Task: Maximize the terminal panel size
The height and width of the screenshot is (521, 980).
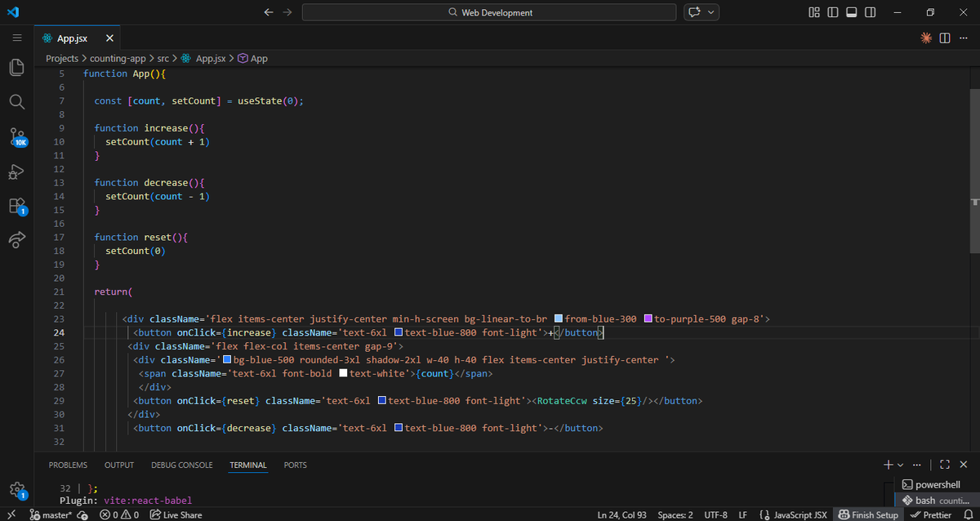Action: pos(945,465)
